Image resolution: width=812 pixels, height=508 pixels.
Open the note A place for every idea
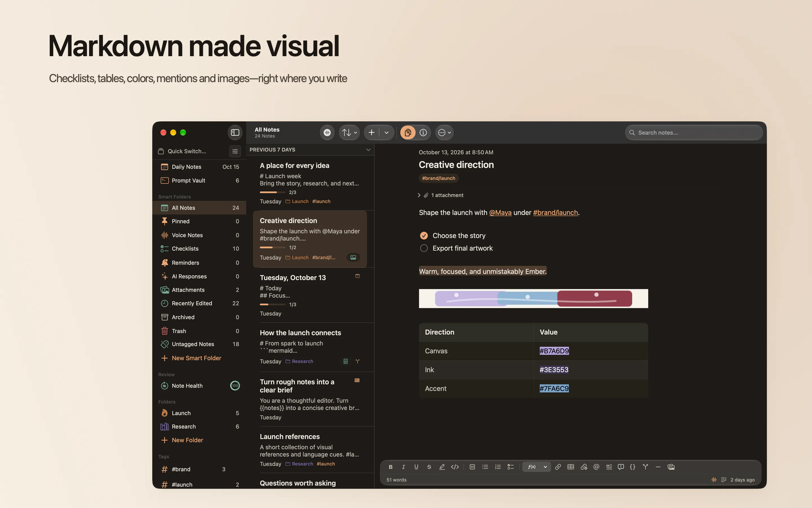pyautogui.click(x=310, y=183)
